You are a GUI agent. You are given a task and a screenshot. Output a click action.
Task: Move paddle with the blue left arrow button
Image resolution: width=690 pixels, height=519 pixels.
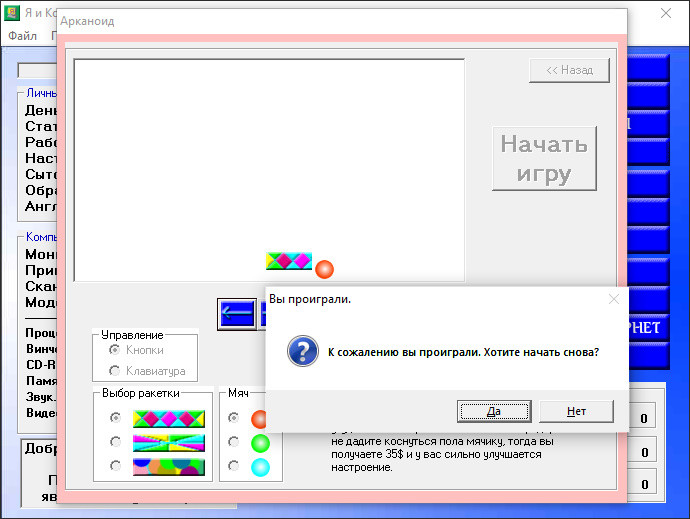(x=238, y=313)
